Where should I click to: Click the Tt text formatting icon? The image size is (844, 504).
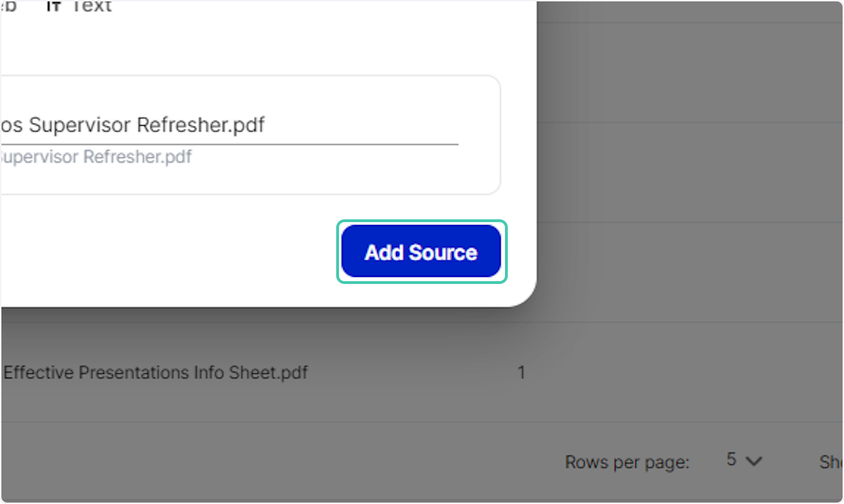[x=52, y=7]
